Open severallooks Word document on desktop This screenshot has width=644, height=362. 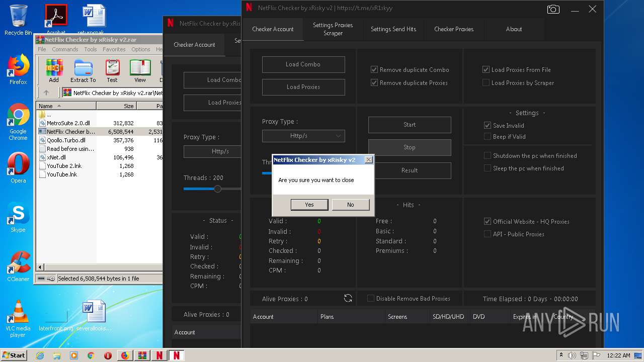click(94, 316)
